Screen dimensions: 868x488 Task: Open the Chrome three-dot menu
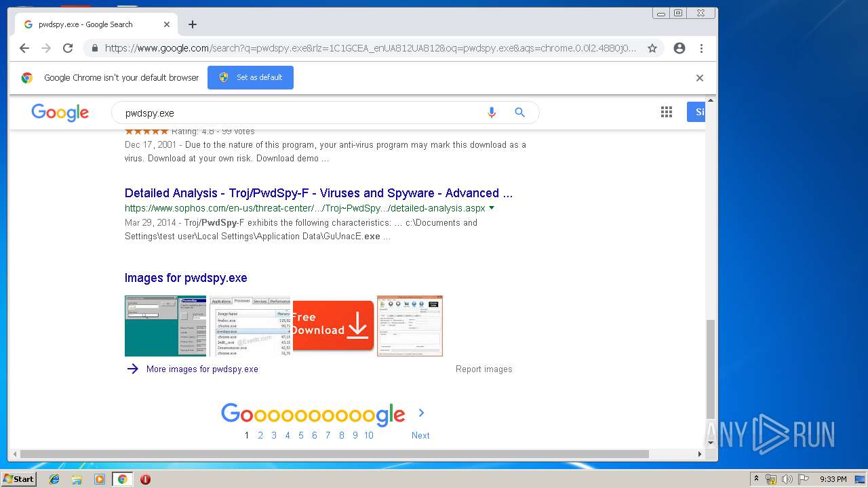tap(701, 48)
